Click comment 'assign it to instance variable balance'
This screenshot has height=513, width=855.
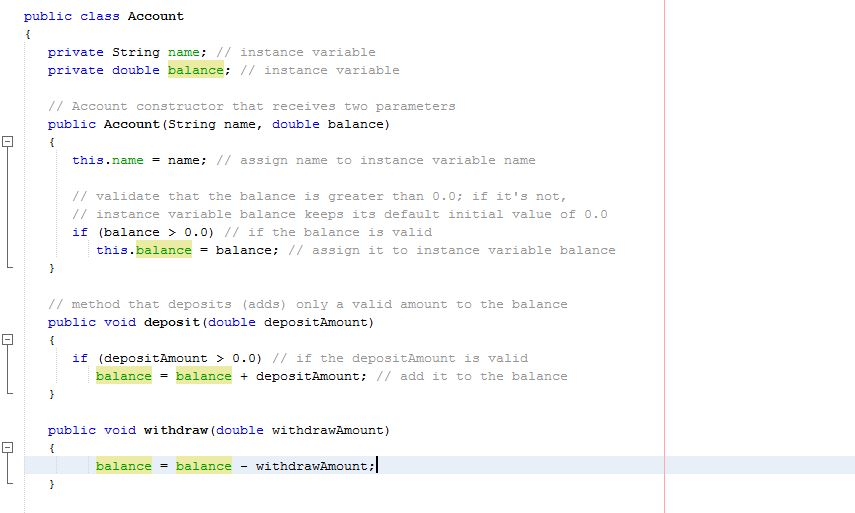coord(452,250)
